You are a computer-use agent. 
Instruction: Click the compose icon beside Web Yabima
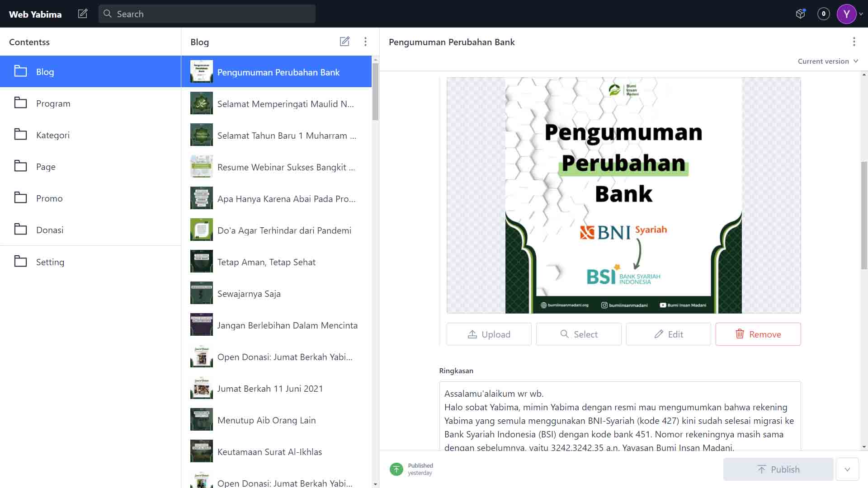83,14
